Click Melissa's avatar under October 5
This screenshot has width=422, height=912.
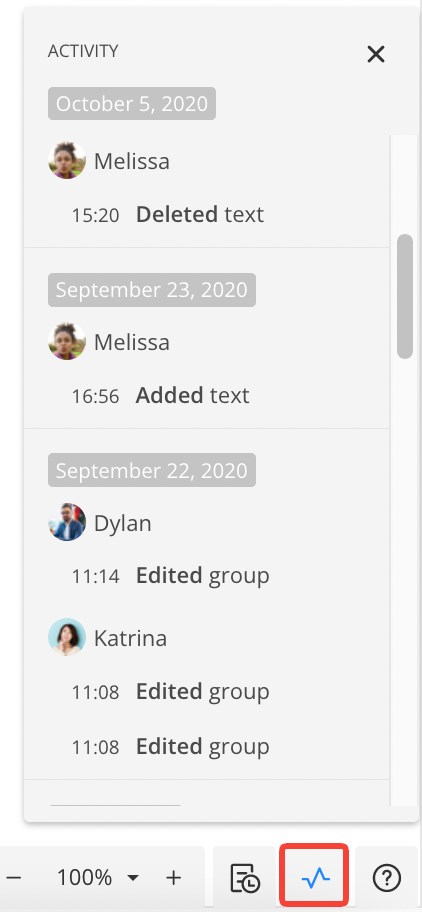coord(67,160)
